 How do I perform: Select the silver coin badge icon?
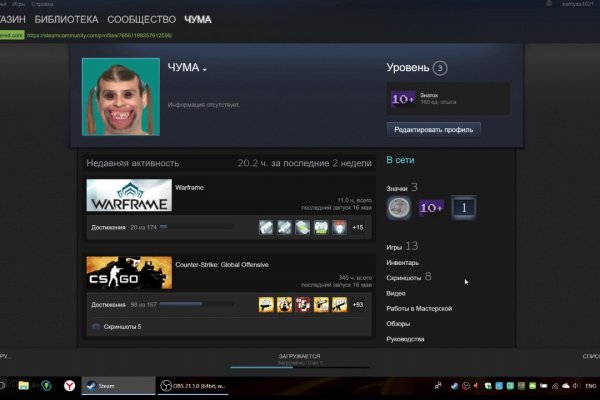point(400,207)
